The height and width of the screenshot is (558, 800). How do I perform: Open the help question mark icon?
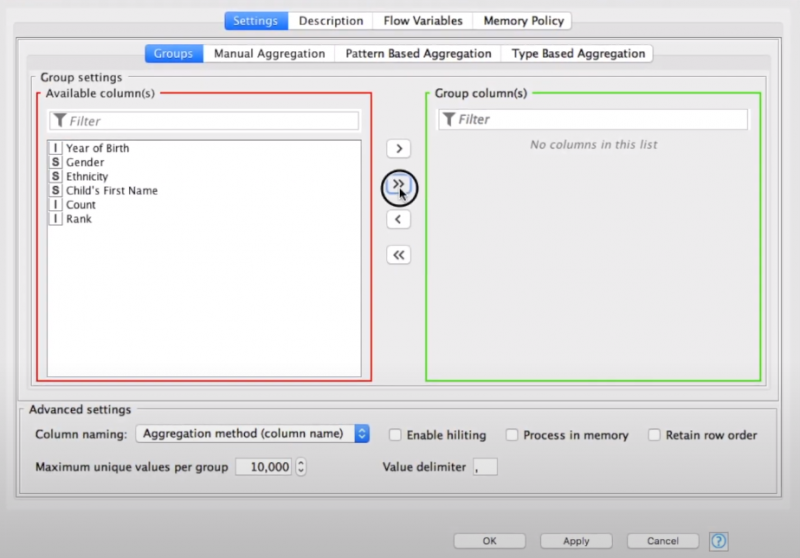pyautogui.click(x=718, y=541)
